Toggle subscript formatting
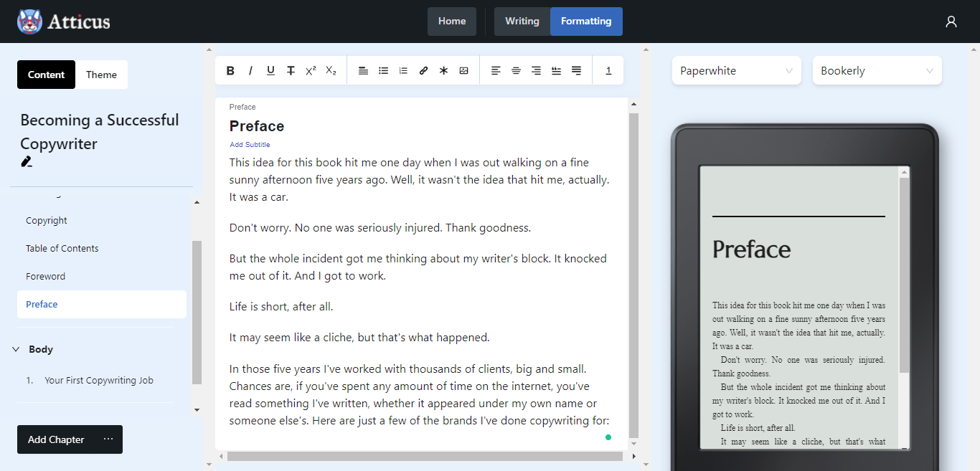Screen dimensions: 980x471 (331, 70)
